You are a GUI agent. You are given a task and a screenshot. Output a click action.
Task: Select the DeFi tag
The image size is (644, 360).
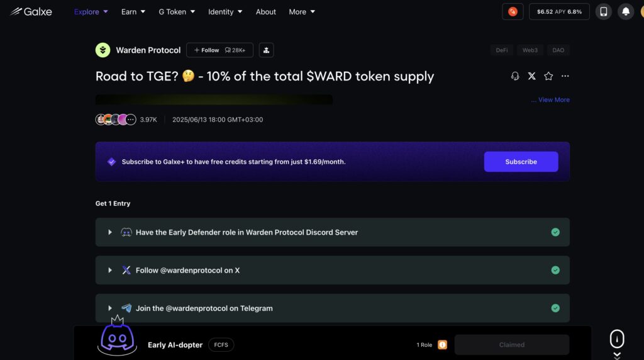point(501,50)
